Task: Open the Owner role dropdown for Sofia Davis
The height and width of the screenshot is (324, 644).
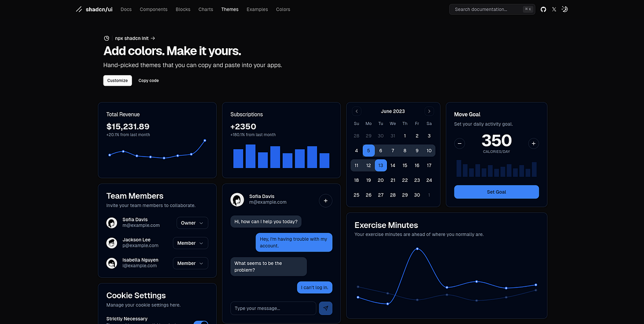Action: pyautogui.click(x=192, y=223)
